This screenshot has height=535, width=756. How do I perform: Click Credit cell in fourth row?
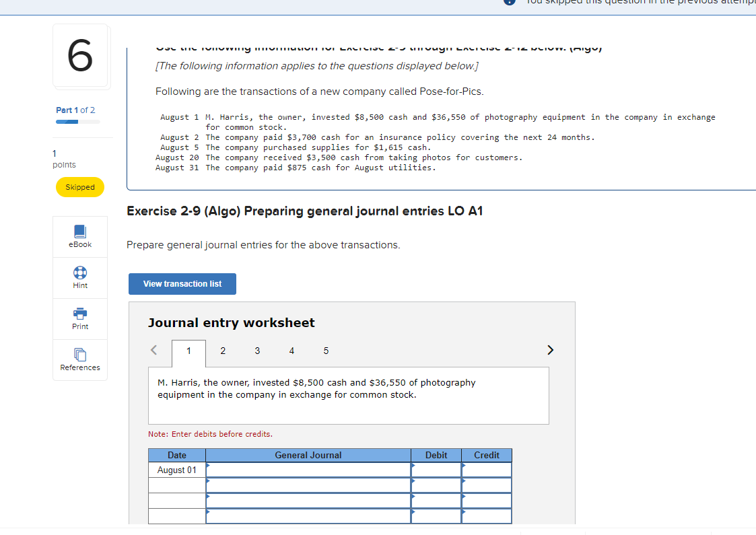point(487,516)
